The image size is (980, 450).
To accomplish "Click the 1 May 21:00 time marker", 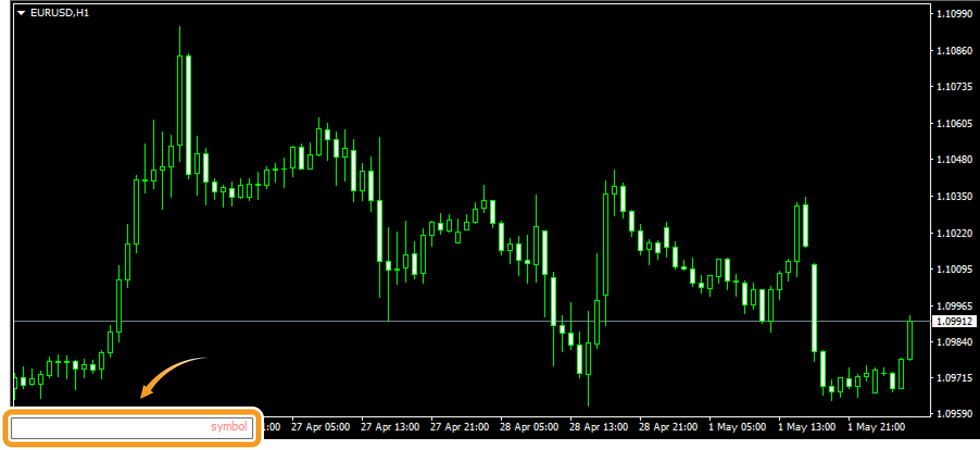I will 876,427.
